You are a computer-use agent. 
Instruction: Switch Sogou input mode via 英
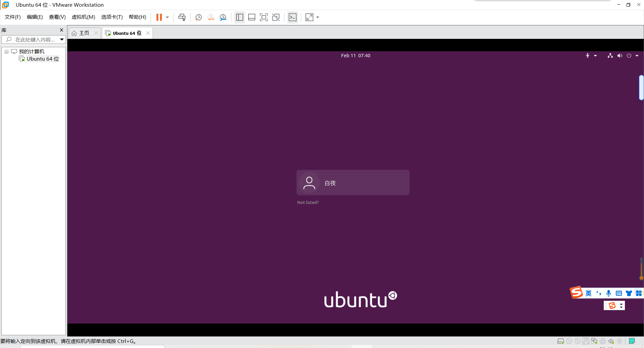588,293
